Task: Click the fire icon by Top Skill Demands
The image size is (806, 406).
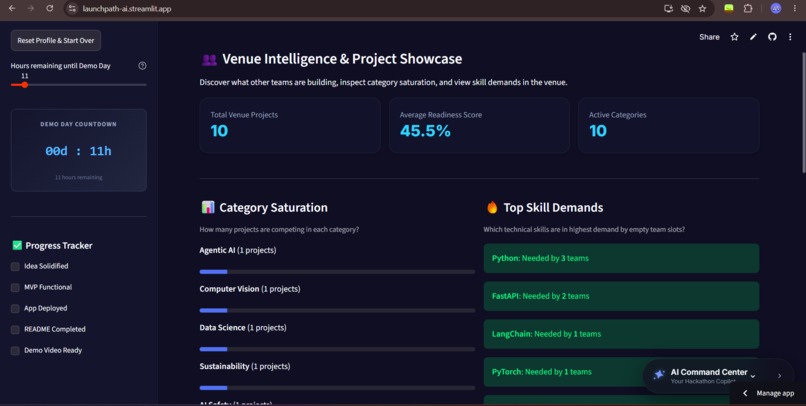Action: (x=492, y=207)
